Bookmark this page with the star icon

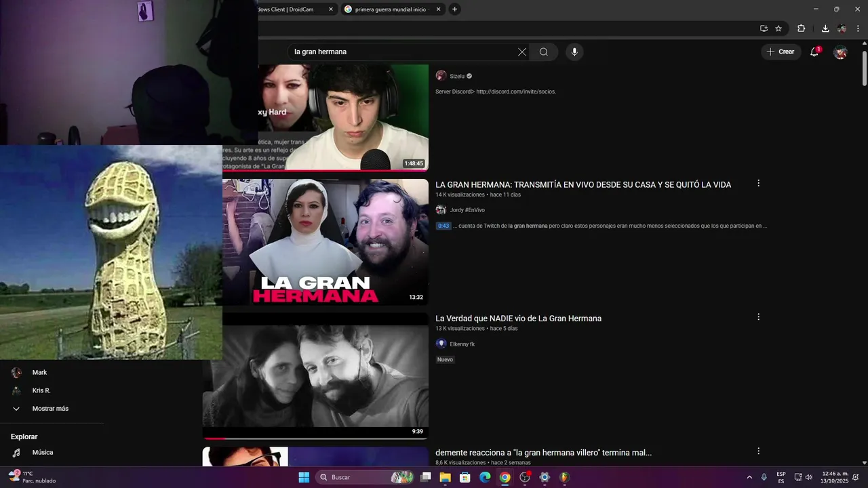[778, 28]
